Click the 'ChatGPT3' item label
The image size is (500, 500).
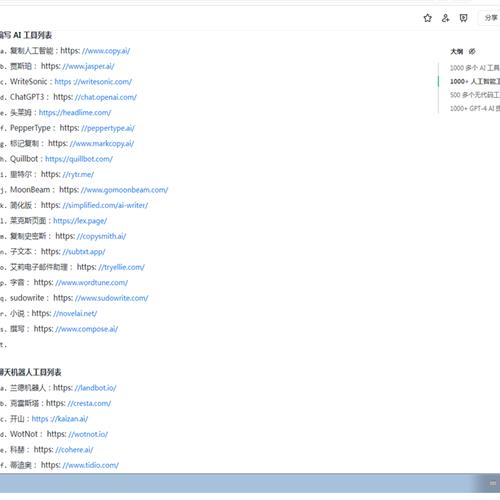pyautogui.click(x=27, y=97)
